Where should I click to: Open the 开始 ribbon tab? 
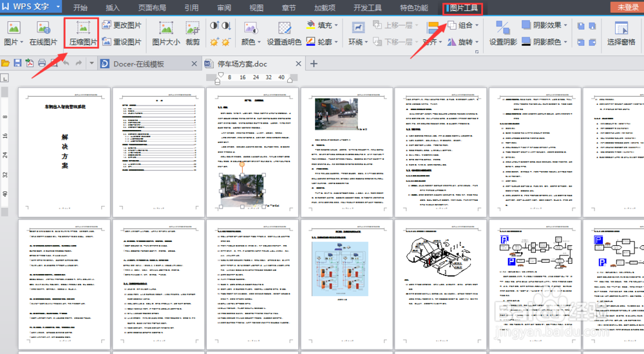pos(80,7)
